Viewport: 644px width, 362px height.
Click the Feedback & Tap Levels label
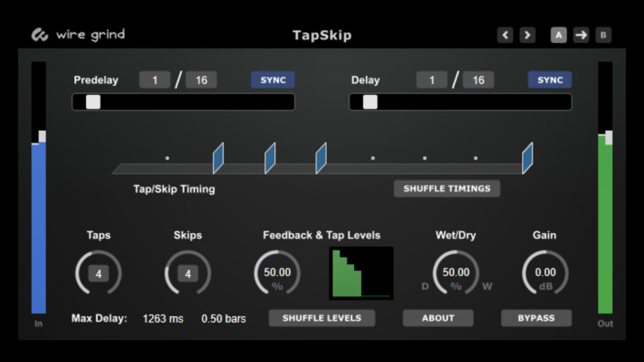click(322, 235)
